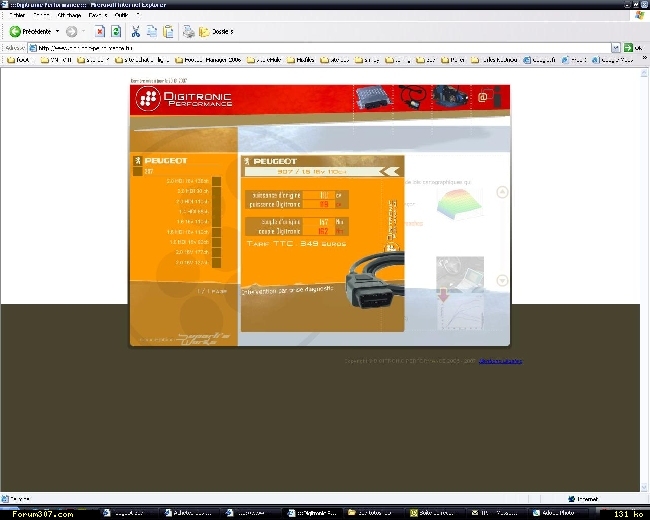Click the blue link in the footer
This screenshot has width=650, height=520.
499,361
